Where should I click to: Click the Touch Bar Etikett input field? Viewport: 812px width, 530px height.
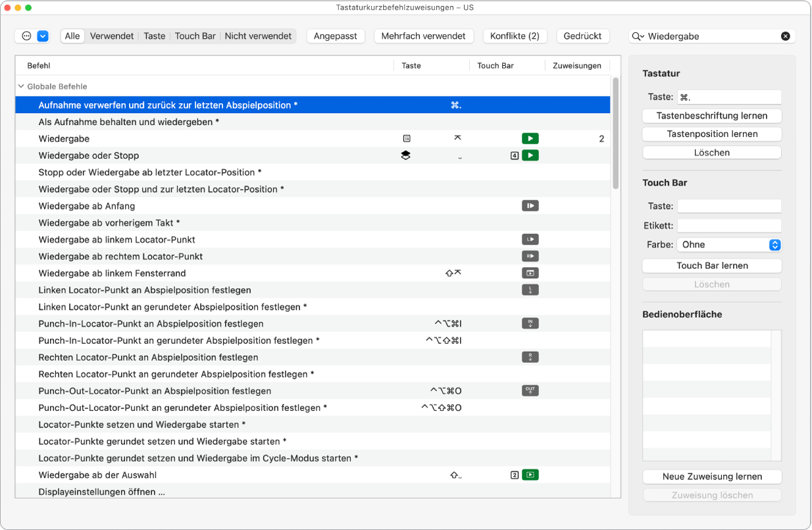729,226
